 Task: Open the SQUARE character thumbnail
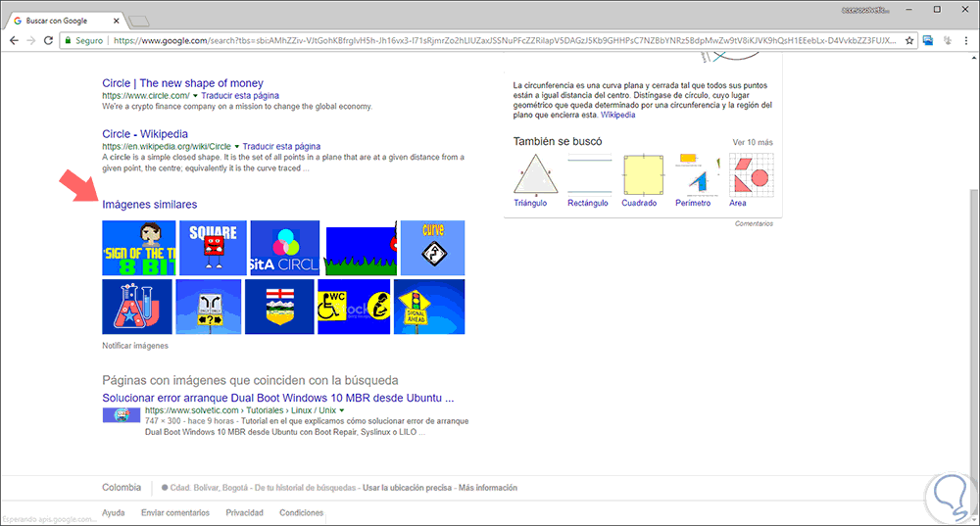[213, 248]
